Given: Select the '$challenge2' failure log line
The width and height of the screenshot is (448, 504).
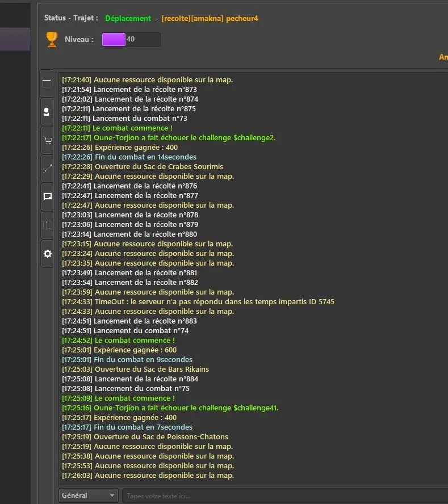Looking at the screenshot, I should click(x=169, y=137).
